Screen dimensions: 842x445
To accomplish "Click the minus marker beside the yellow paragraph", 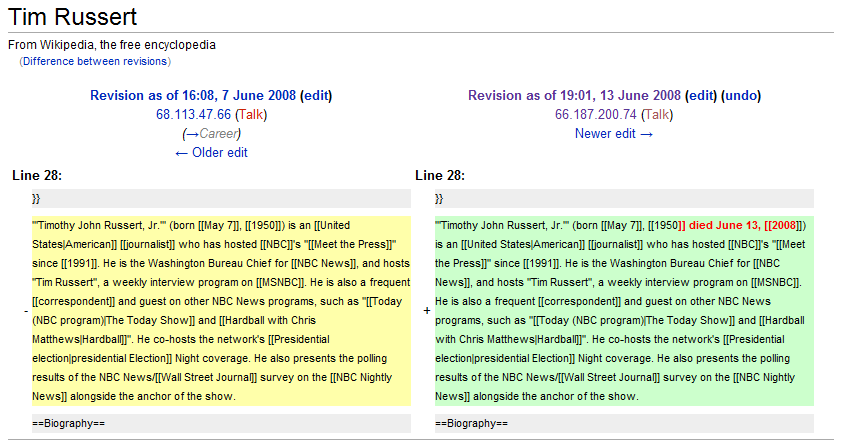I will (x=25, y=311).
